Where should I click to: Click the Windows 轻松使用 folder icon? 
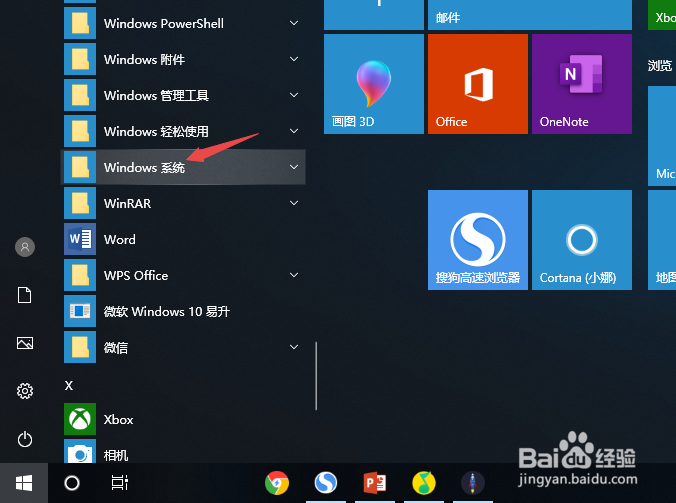tap(80, 131)
